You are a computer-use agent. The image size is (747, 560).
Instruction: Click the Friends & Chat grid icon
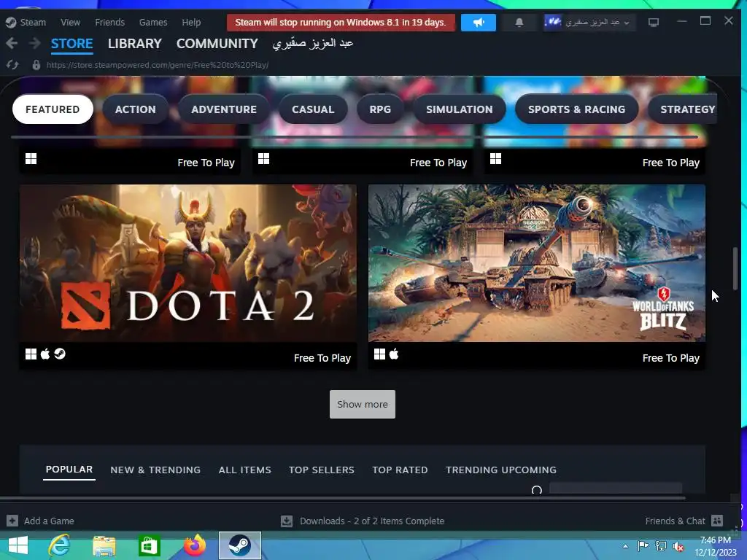click(717, 521)
